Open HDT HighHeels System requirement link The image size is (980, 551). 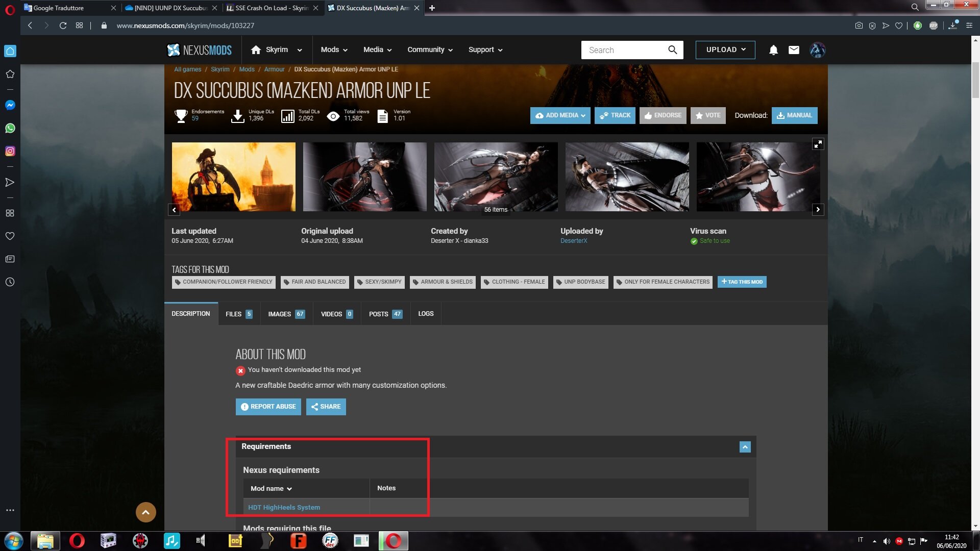[x=284, y=507]
